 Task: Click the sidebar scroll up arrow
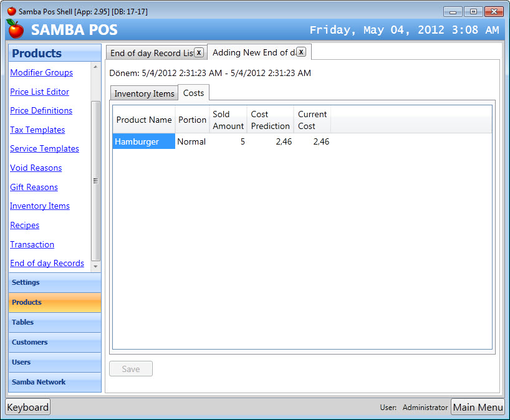pyautogui.click(x=95, y=67)
